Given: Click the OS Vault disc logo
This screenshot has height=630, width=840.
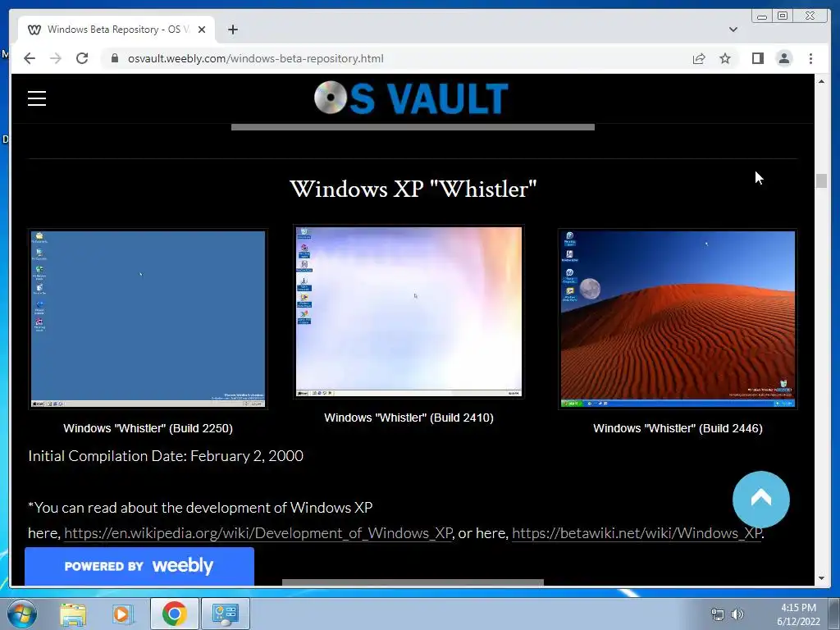Looking at the screenshot, I should point(411,98).
